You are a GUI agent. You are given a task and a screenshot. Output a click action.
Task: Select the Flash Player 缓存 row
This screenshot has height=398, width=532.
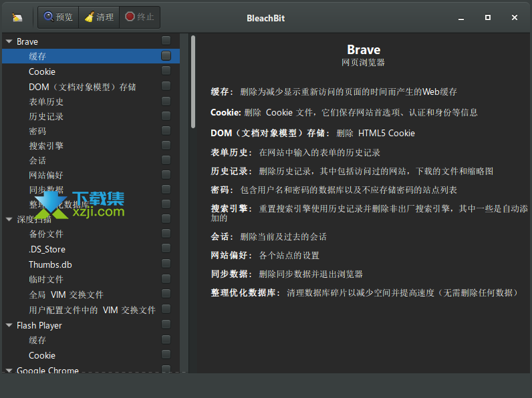pyautogui.click(x=91, y=340)
